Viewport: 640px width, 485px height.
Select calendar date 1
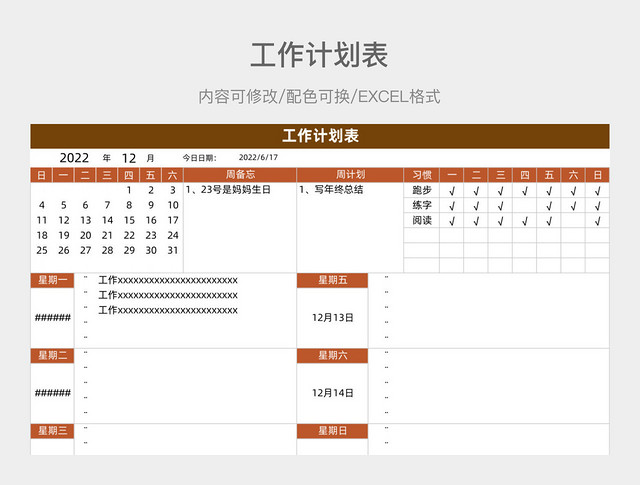coord(129,190)
